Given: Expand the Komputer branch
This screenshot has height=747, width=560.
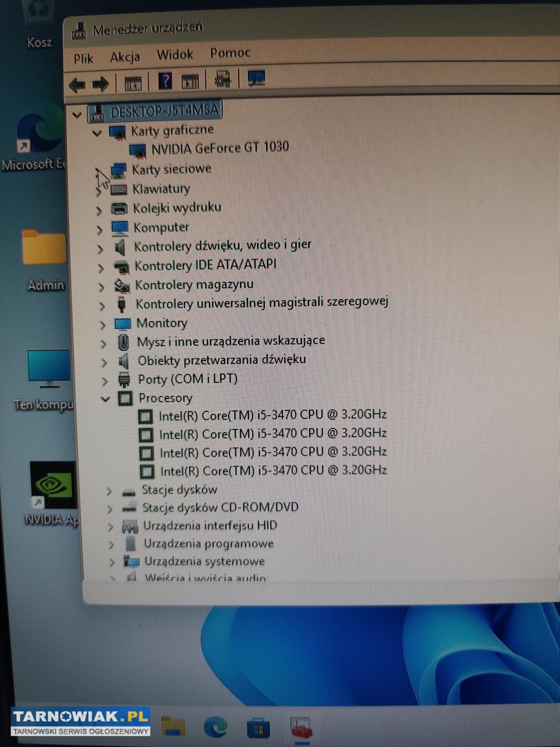Looking at the screenshot, I should click(99, 229).
